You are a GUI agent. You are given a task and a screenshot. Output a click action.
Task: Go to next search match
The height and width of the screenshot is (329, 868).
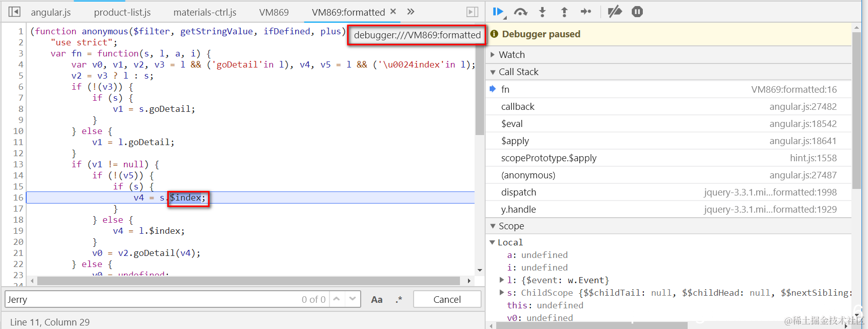pos(353,299)
